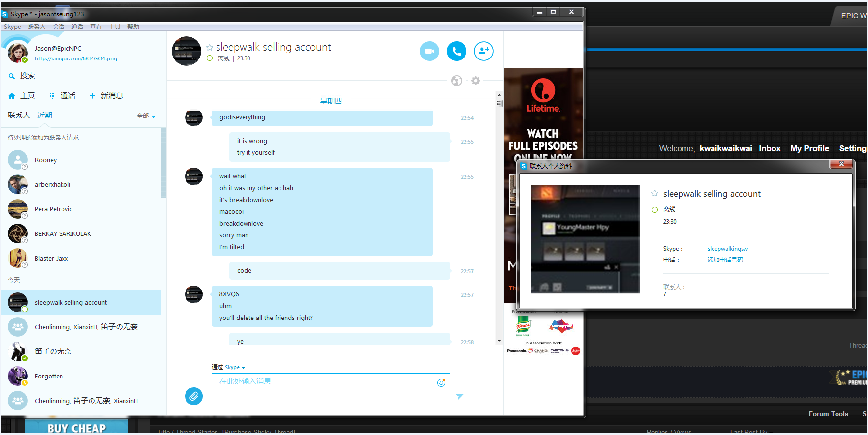Click the plus icon for new message

tap(92, 96)
